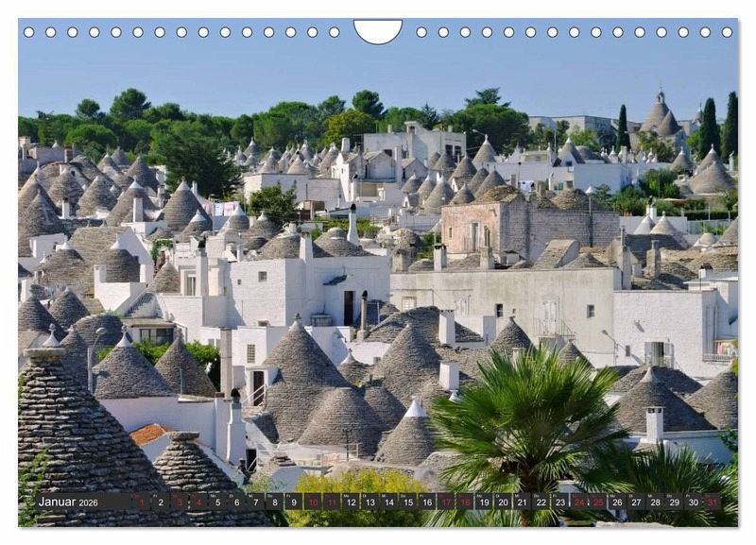
Task: Select red day 11 in the calendar strip
Action: click(x=332, y=502)
